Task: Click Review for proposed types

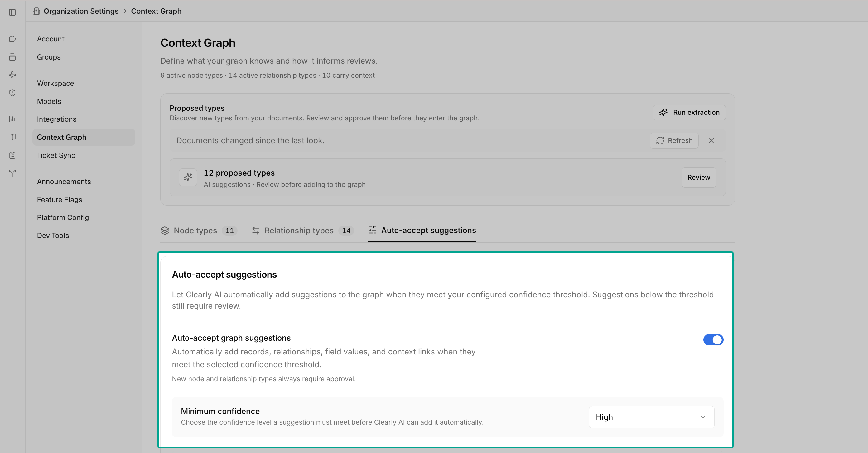Action: point(698,177)
